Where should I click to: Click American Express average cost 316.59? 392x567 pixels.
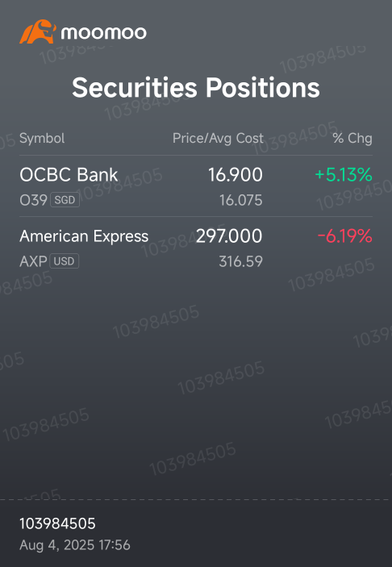point(241,261)
